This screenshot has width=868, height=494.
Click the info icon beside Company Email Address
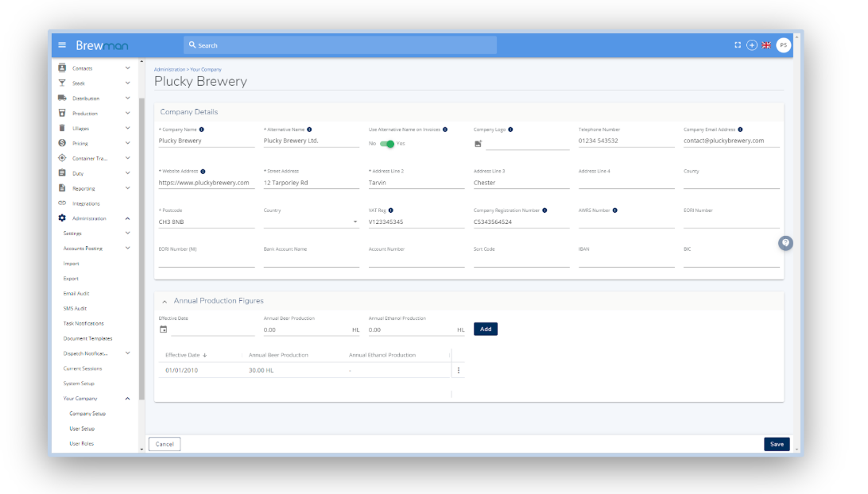[740, 129]
